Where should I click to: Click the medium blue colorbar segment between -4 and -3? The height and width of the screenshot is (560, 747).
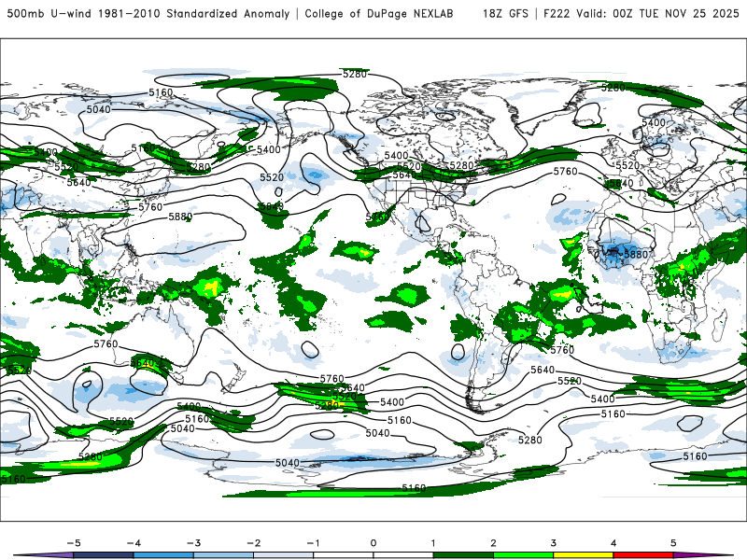pyautogui.click(x=163, y=555)
